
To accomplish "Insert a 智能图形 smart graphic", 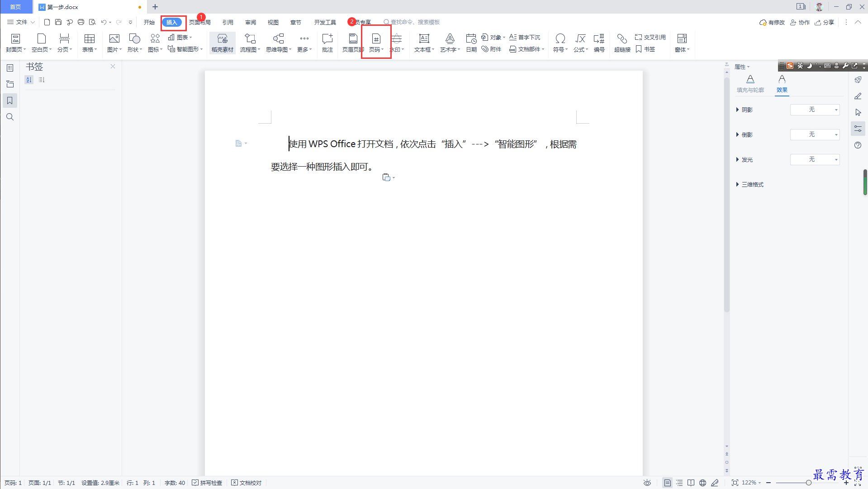I will [185, 49].
